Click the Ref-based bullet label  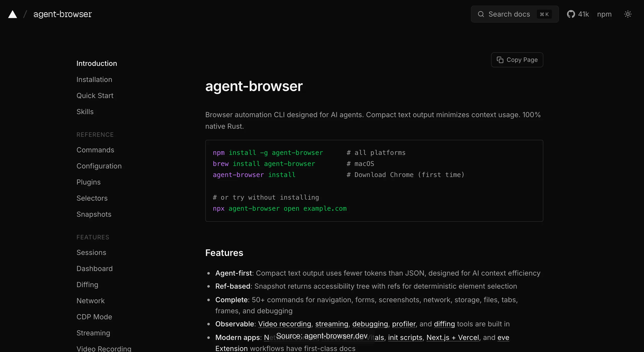[233, 286]
